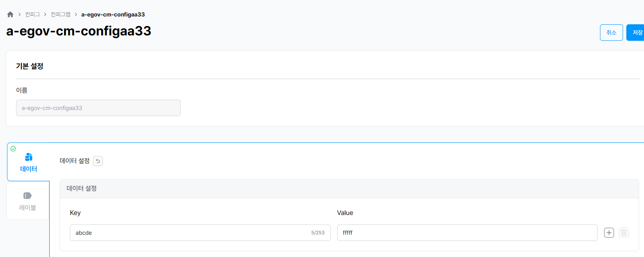Go to 컨피그 in the breadcrumb
The height and width of the screenshot is (257, 644).
pyautogui.click(x=32, y=14)
